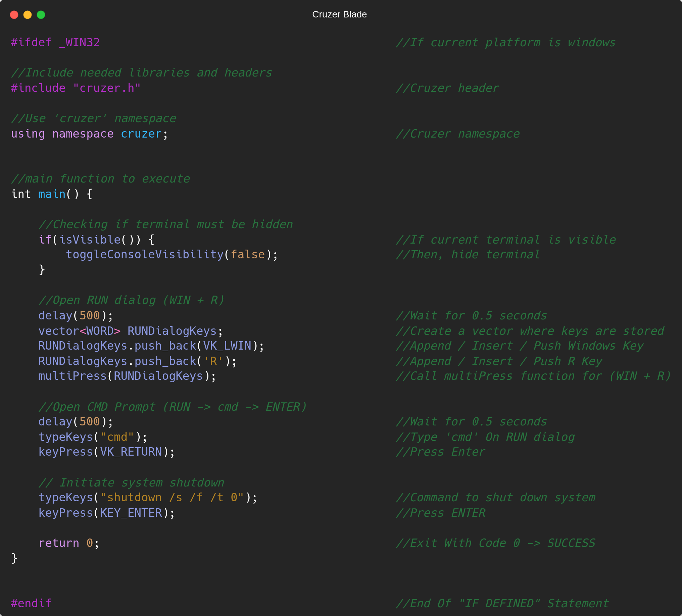Image resolution: width=682 pixels, height=616 pixels.
Task: Click the "cmd" string literal
Action: 117,437
